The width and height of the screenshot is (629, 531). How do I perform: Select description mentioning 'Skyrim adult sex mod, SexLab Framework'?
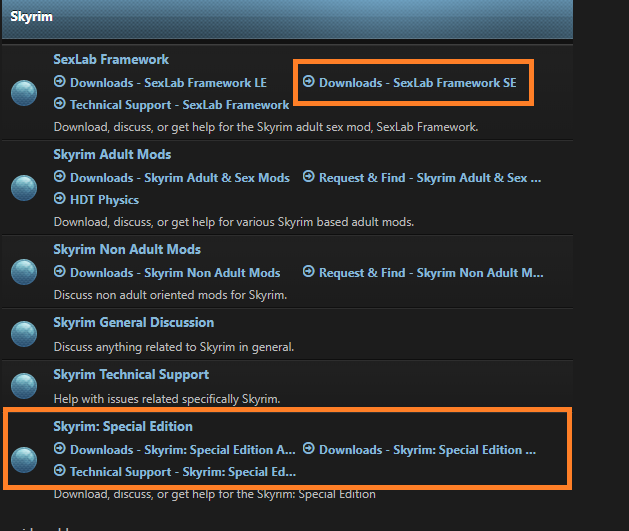(x=266, y=127)
